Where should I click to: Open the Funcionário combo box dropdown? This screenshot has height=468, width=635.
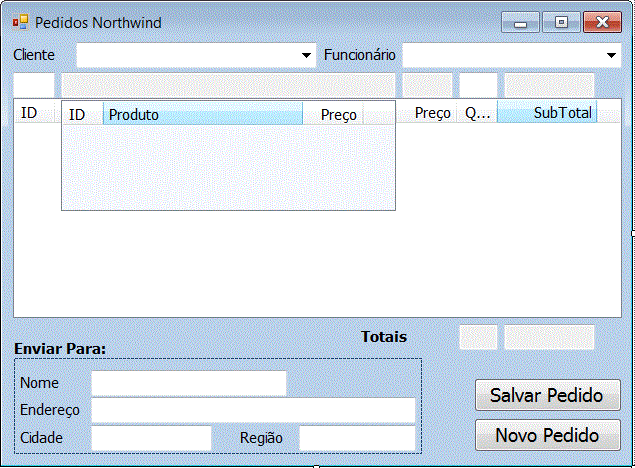(x=612, y=55)
